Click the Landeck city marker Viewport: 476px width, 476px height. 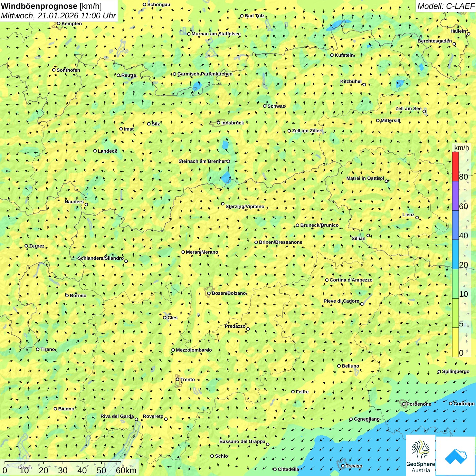pos(95,151)
